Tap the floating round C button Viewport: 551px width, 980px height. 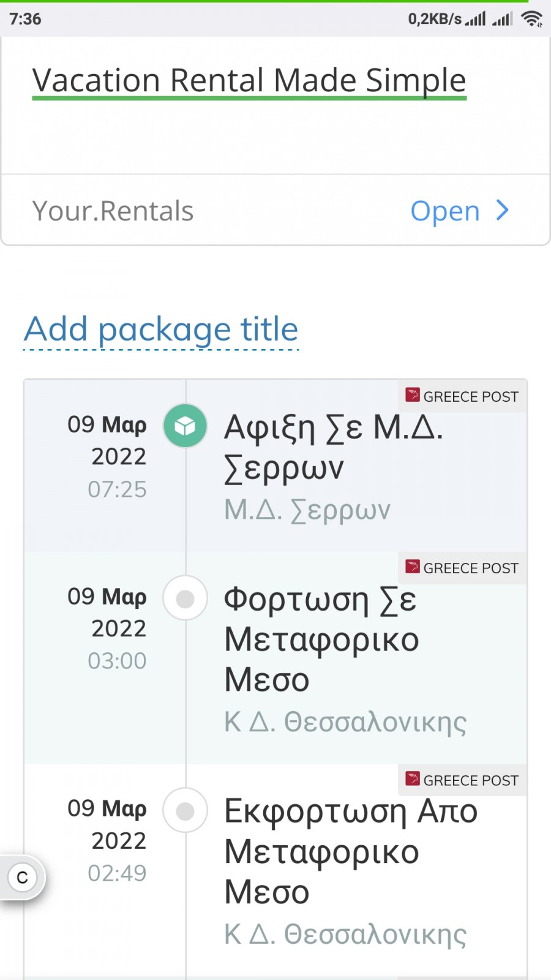point(23,877)
